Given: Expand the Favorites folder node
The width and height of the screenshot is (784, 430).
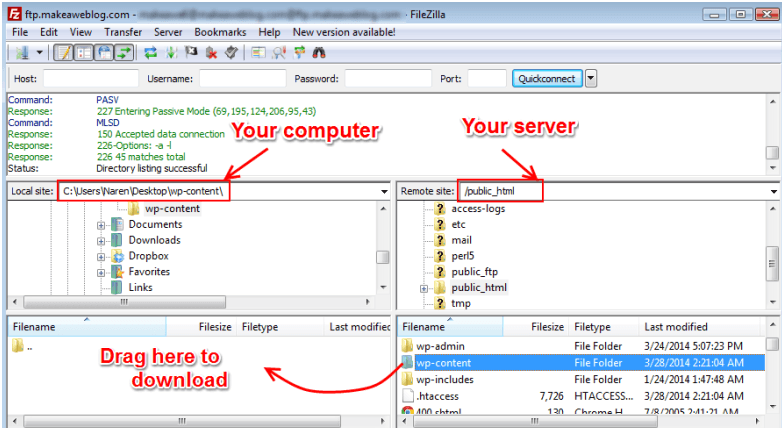Looking at the screenshot, I should tap(101, 273).
